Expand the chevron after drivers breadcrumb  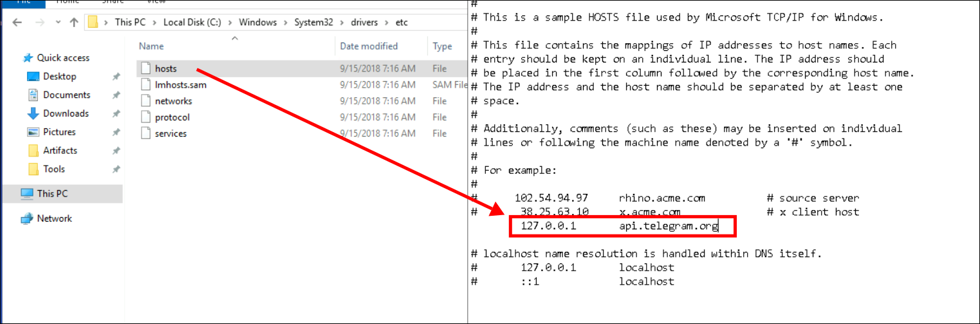coord(388,23)
